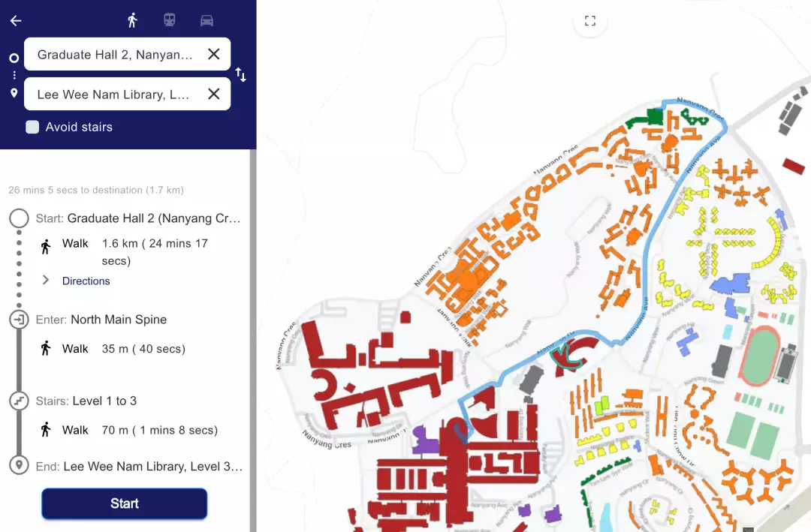811x532 pixels.
Task: Select the End Lee Wee Nam Library step
Action: [139, 466]
